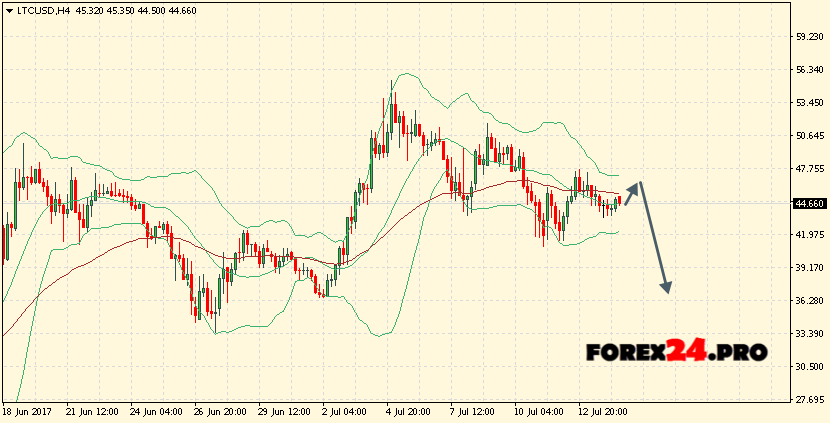Click the 50.645 price axis label
Image resolution: width=830 pixels, height=423 pixels.
[808, 136]
